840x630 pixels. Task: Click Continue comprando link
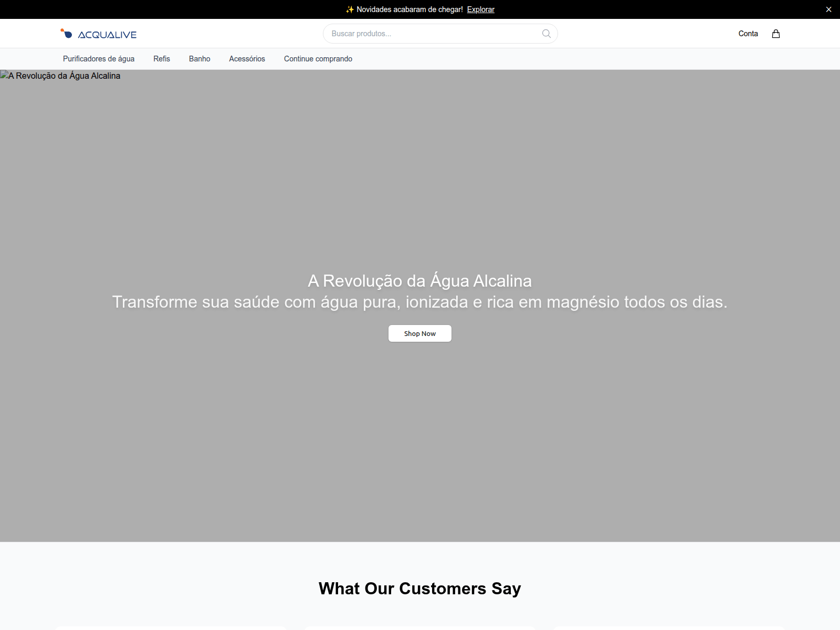[318, 59]
